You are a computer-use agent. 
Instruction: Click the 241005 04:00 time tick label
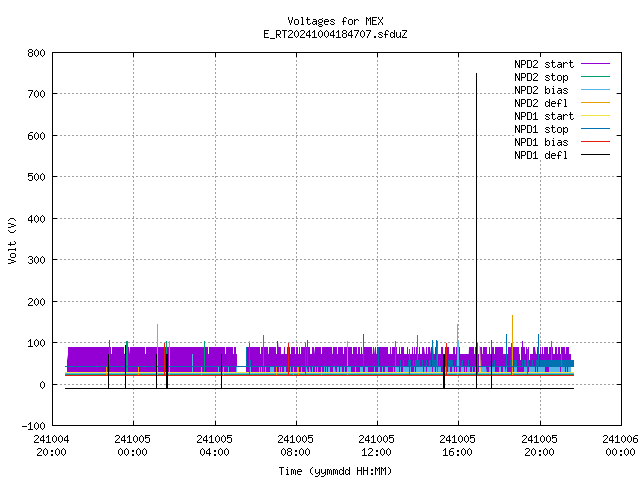pos(214,446)
